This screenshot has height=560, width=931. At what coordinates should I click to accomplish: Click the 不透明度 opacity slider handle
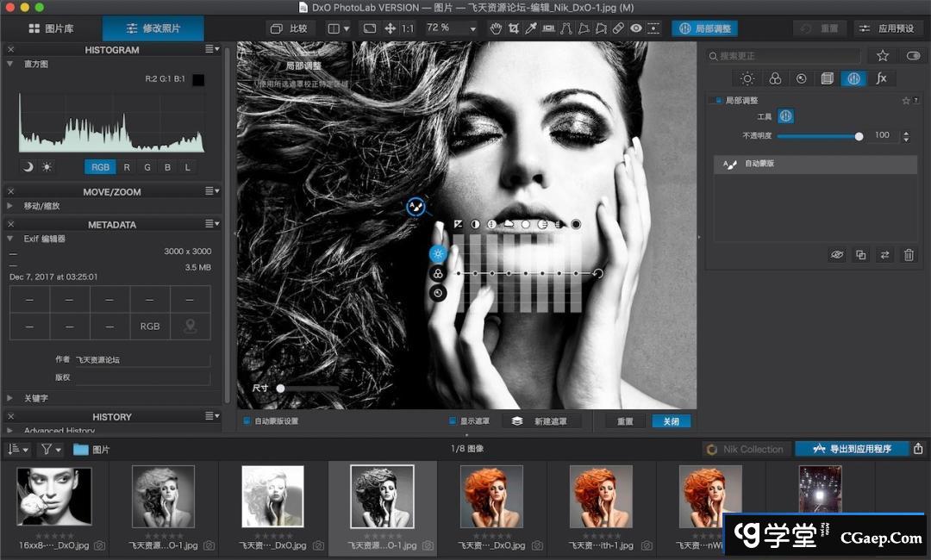tap(859, 136)
